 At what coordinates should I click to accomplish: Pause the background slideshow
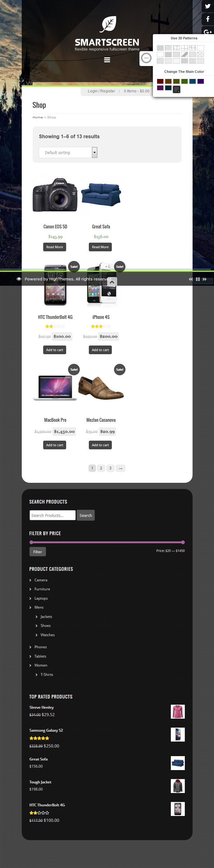click(x=198, y=279)
